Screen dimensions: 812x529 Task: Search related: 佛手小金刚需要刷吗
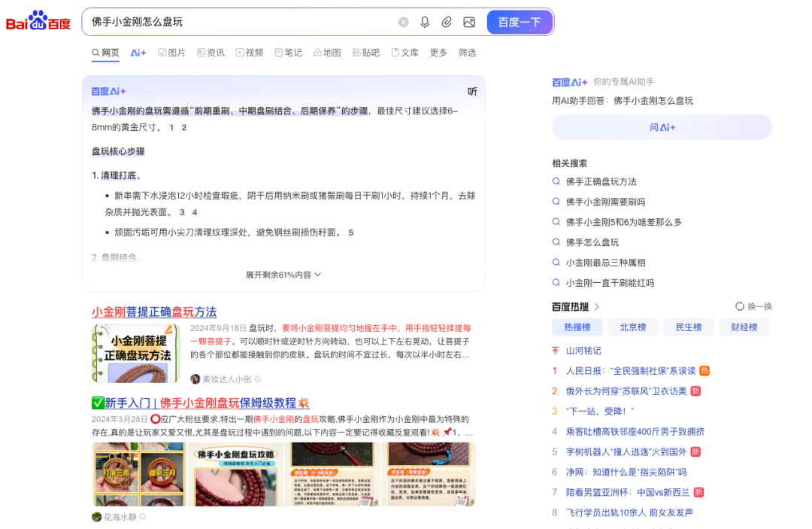[605, 202]
